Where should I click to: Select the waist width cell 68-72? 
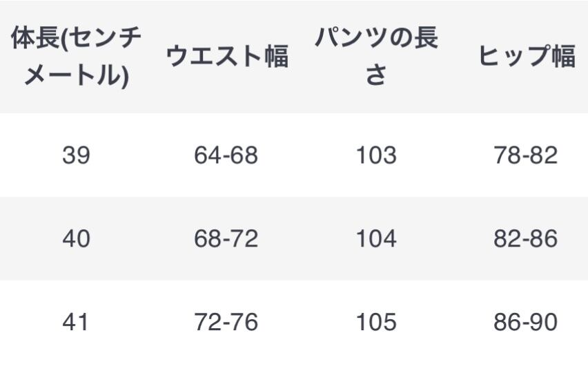pyautogui.click(x=225, y=239)
